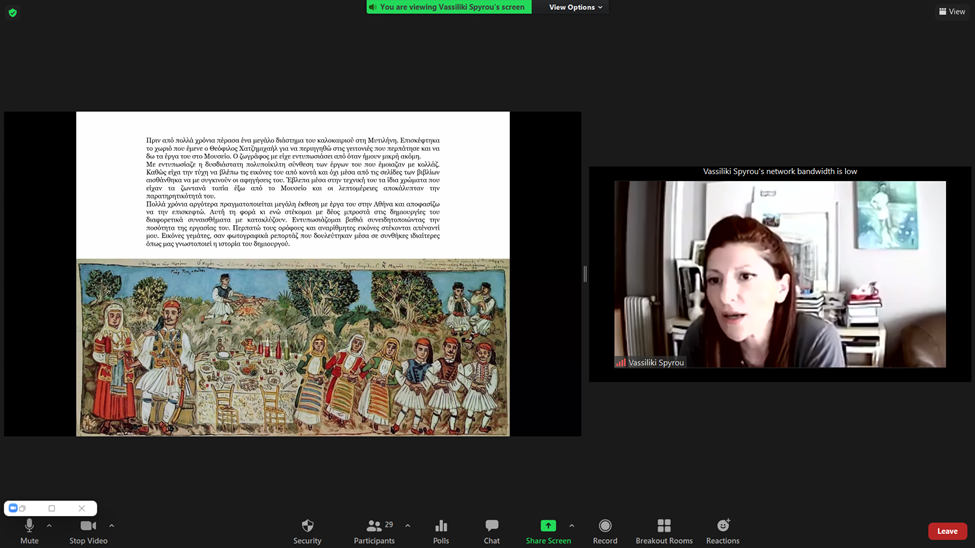Screen dimensions: 975x548
Task: Open the Reactions menu
Action: point(723,532)
